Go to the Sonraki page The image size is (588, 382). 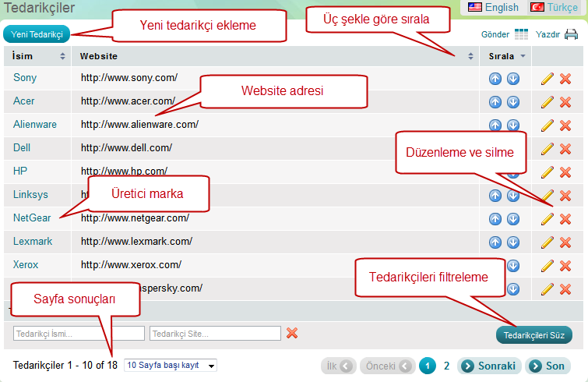point(489,366)
